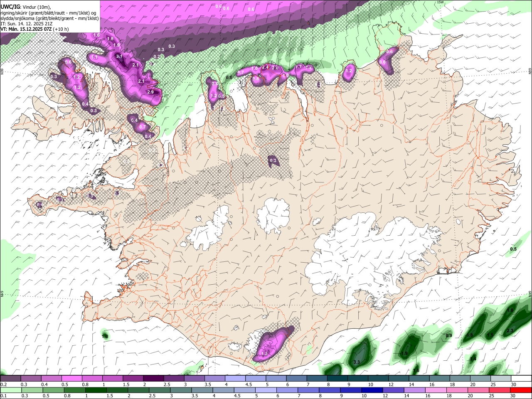This screenshot has height=399, width=532.
Task: Click the 2.9 snowfall value label
Action: tap(150, 92)
